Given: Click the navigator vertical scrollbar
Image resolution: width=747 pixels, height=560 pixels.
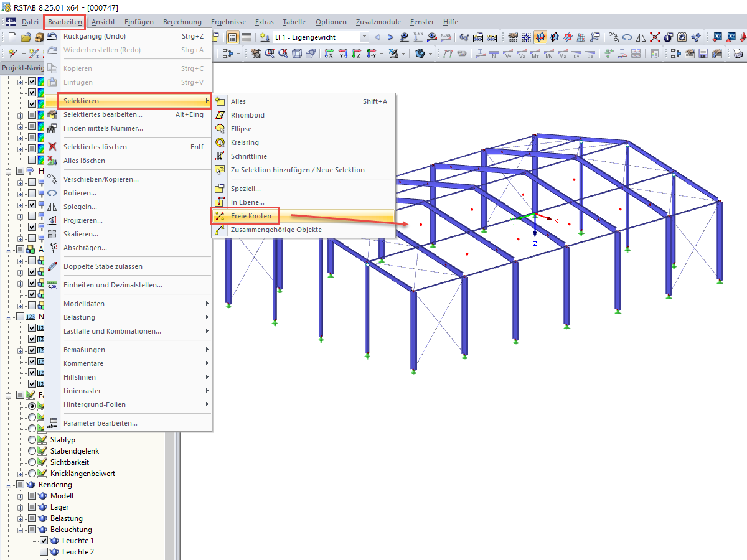Looking at the screenshot, I should tap(170, 495).
